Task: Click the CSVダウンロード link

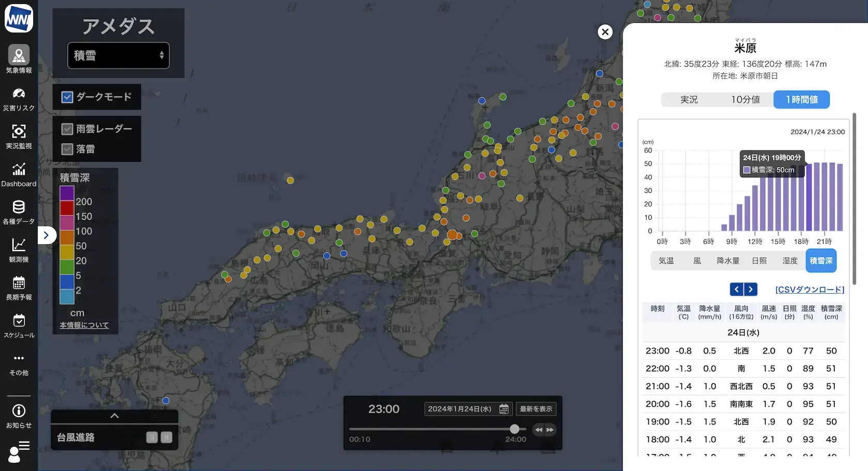Action: pos(810,290)
